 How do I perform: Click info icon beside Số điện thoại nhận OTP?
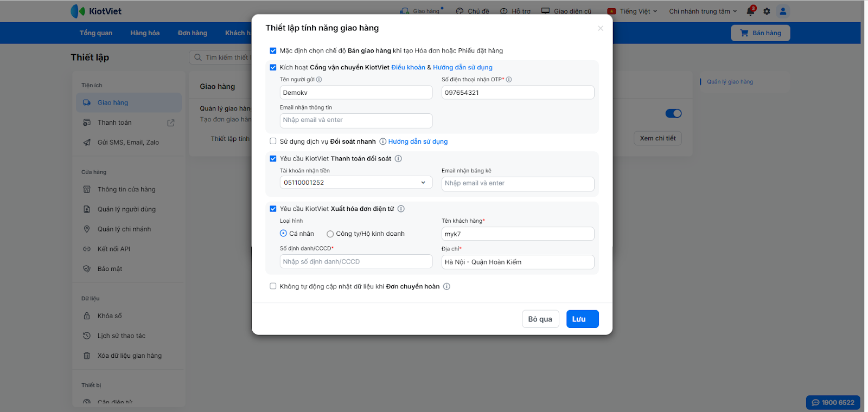coord(509,80)
